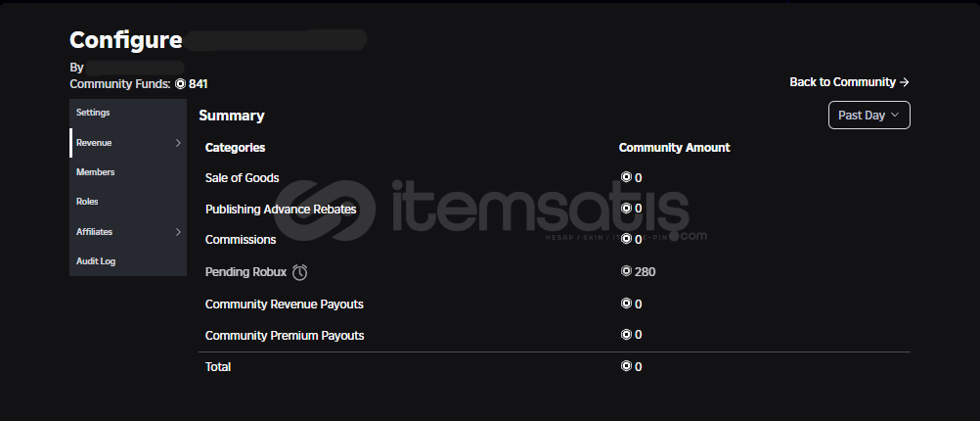
Task: Expand the Revenue submenu chevron
Action: coord(178,143)
